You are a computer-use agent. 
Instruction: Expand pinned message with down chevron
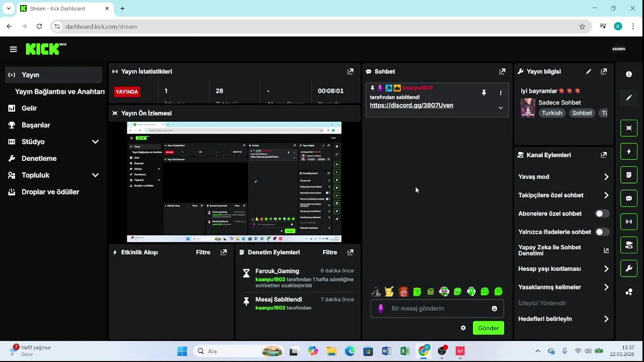[501, 108]
